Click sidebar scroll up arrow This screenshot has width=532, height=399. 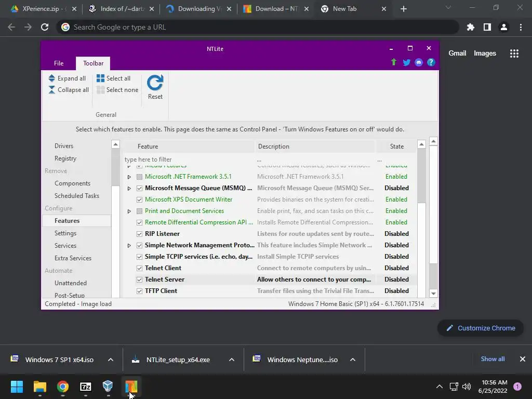[115, 144]
